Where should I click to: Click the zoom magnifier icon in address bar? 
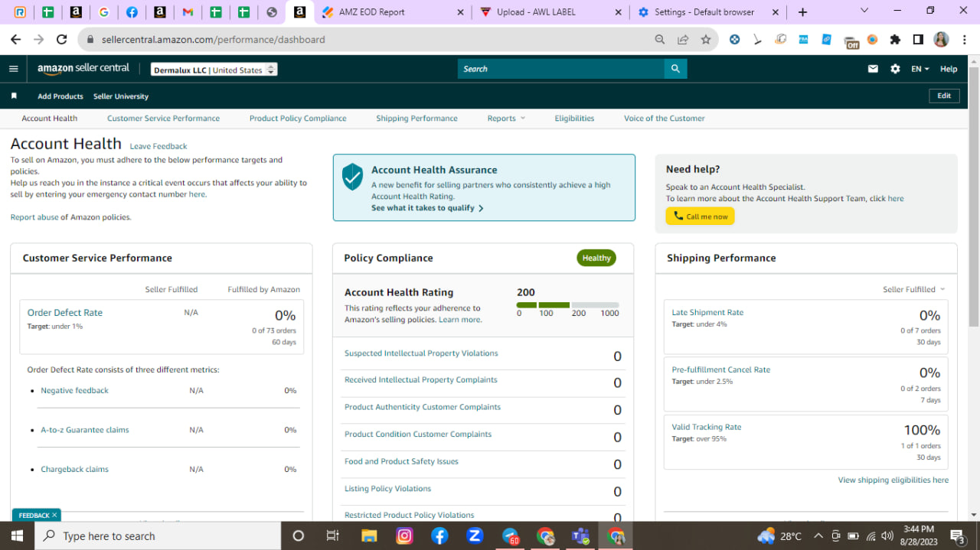click(x=660, y=40)
